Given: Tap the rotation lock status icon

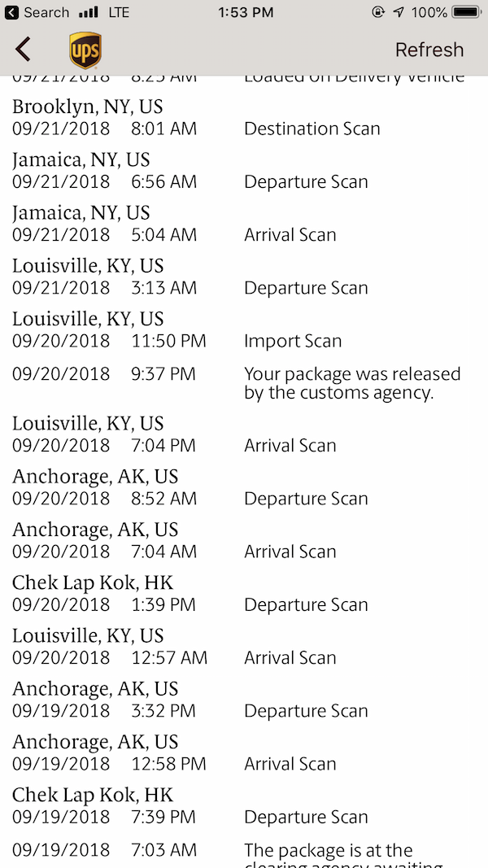Looking at the screenshot, I should tap(378, 12).
